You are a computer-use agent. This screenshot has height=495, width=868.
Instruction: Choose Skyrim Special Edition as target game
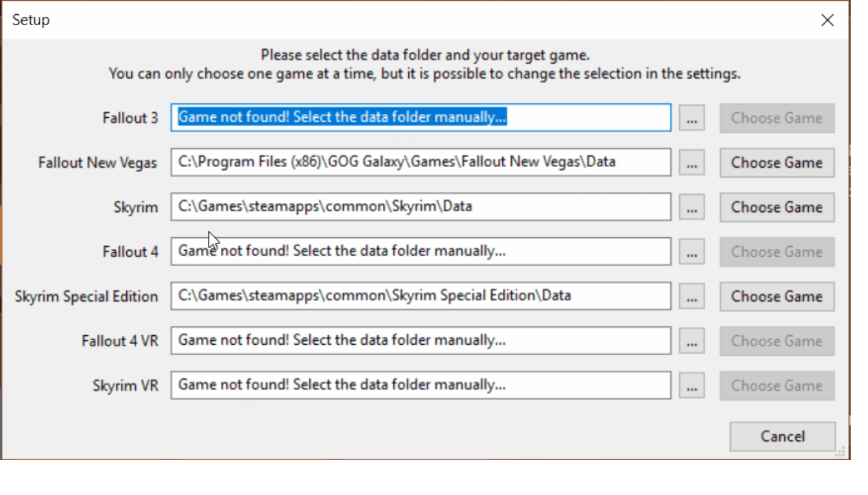[777, 296]
